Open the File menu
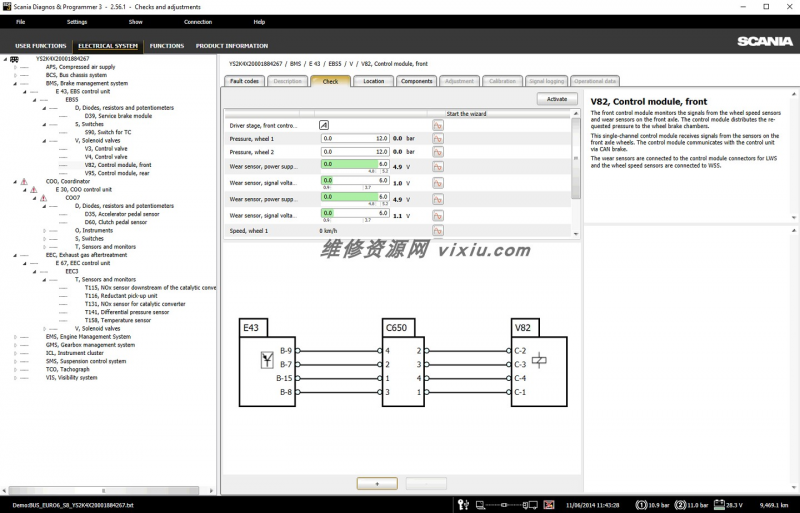The height and width of the screenshot is (513, 800). [x=20, y=22]
